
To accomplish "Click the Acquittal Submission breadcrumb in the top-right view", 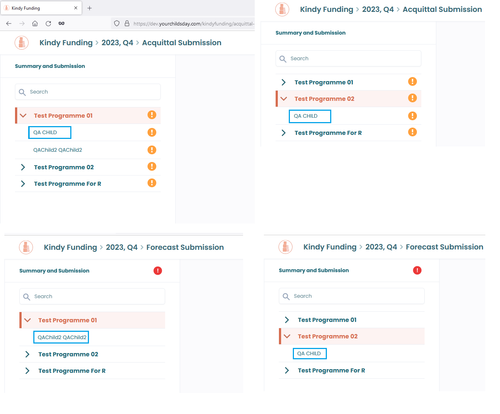I will pos(442,9).
